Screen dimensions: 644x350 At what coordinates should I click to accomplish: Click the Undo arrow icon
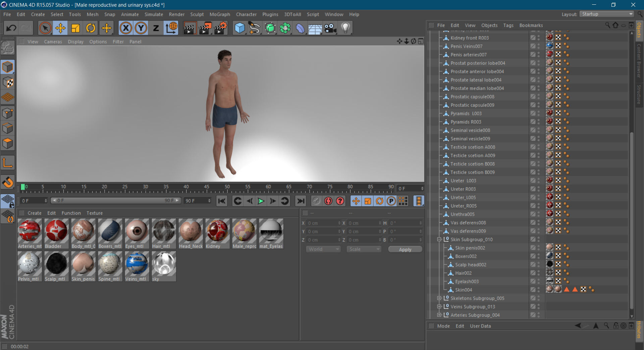pos(11,28)
